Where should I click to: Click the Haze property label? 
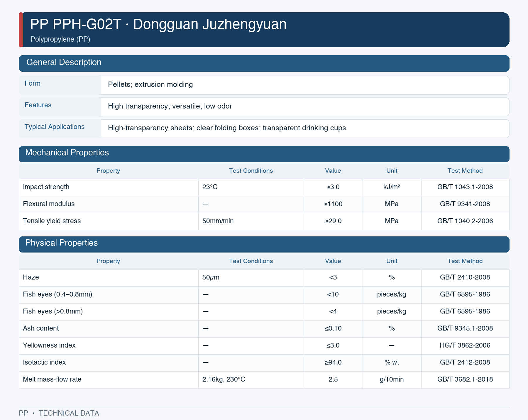tap(31, 277)
